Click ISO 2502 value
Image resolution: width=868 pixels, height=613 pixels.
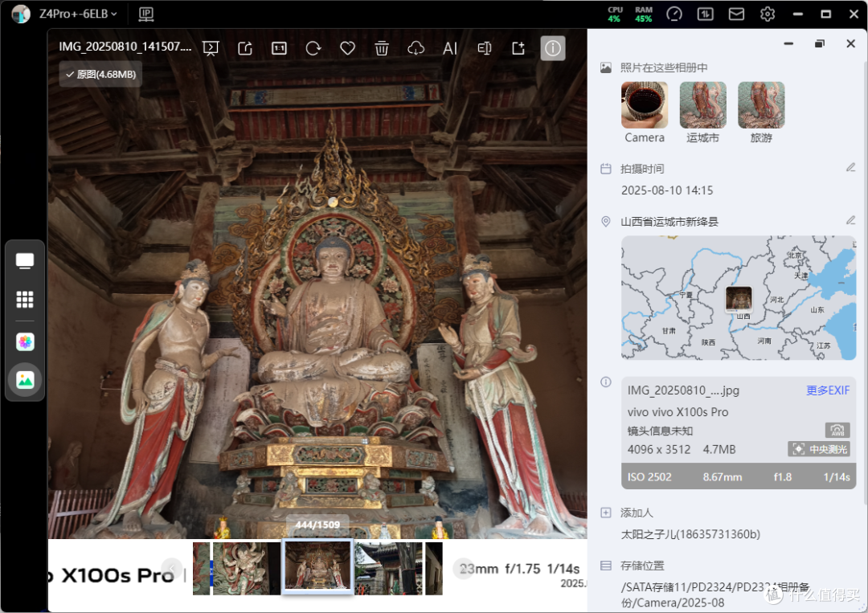(649, 477)
